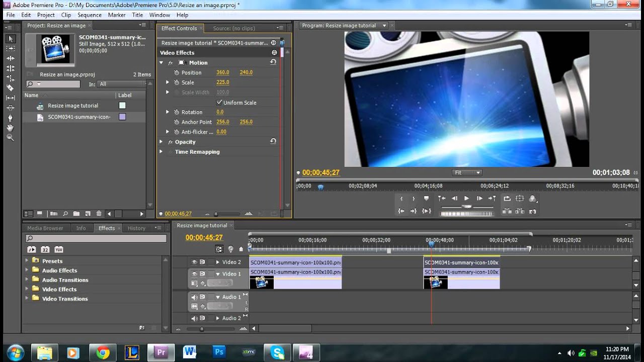The image size is (644, 362).
Task: Reset the Motion effect parameters
Action: [x=273, y=62]
